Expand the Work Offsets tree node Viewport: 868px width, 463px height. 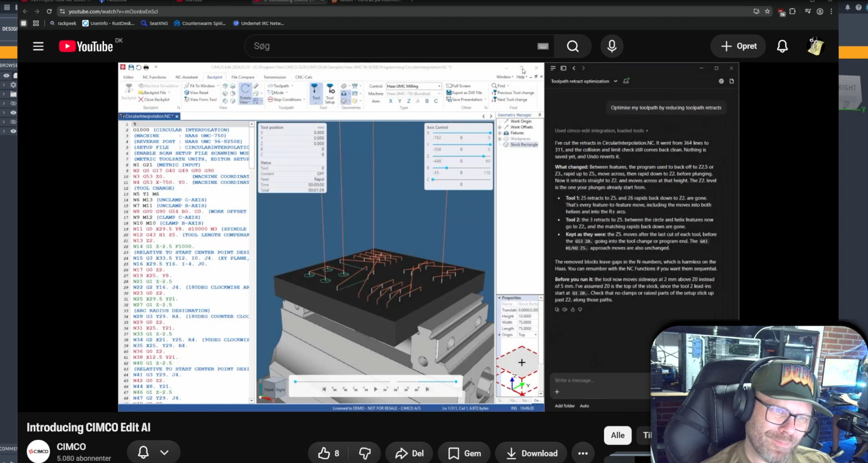pos(500,127)
